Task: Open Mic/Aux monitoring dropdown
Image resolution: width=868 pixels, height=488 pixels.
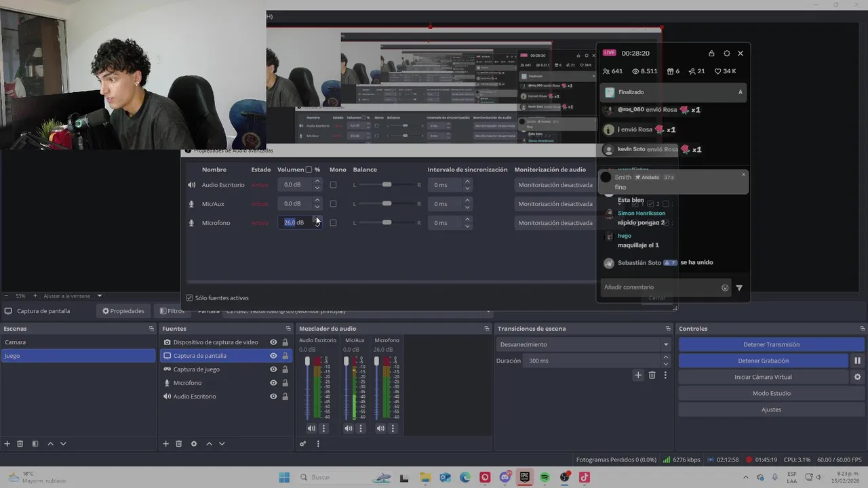Action: coord(555,204)
